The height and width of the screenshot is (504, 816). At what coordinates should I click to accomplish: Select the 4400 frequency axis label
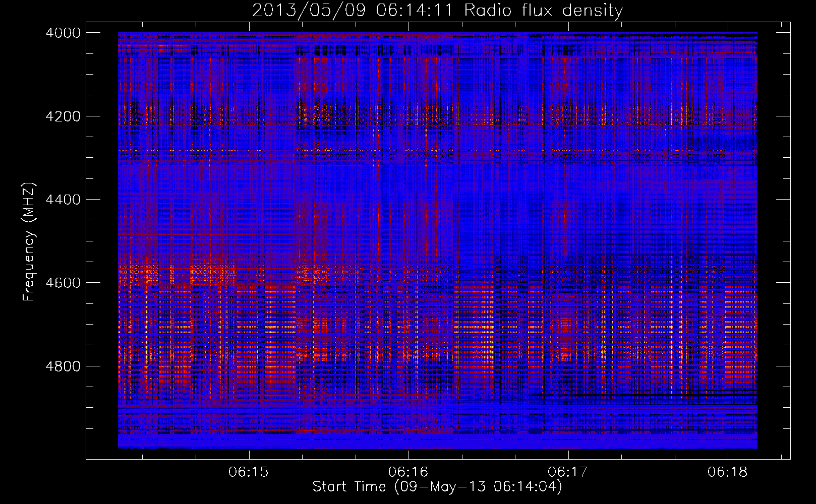pyautogui.click(x=63, y=200)
